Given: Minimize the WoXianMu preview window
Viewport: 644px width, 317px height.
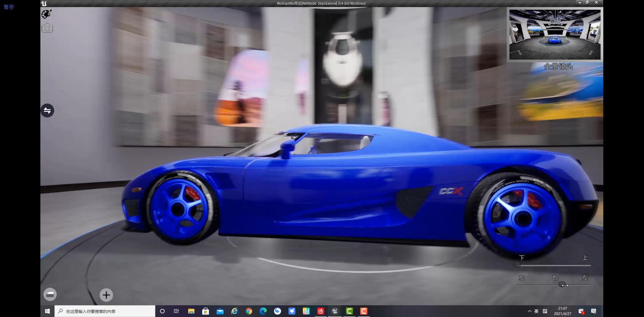Looking at the screenshot, I should (579, 2).
